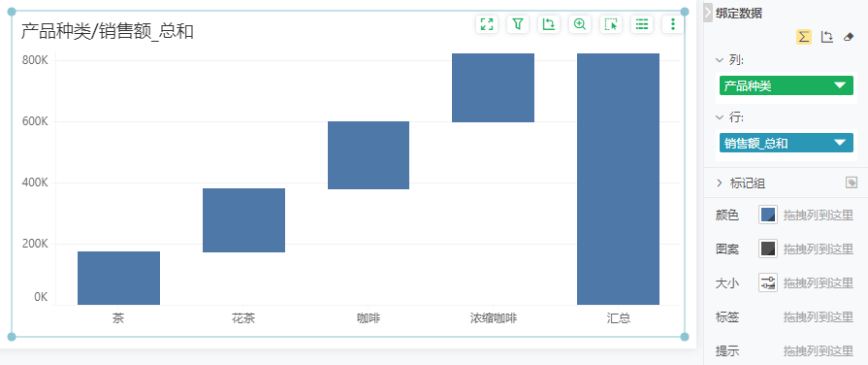Open the blue 颜色 color swatch
Image resolution: width=868 pixels, height=365 pixels.
tap(768, 215)
